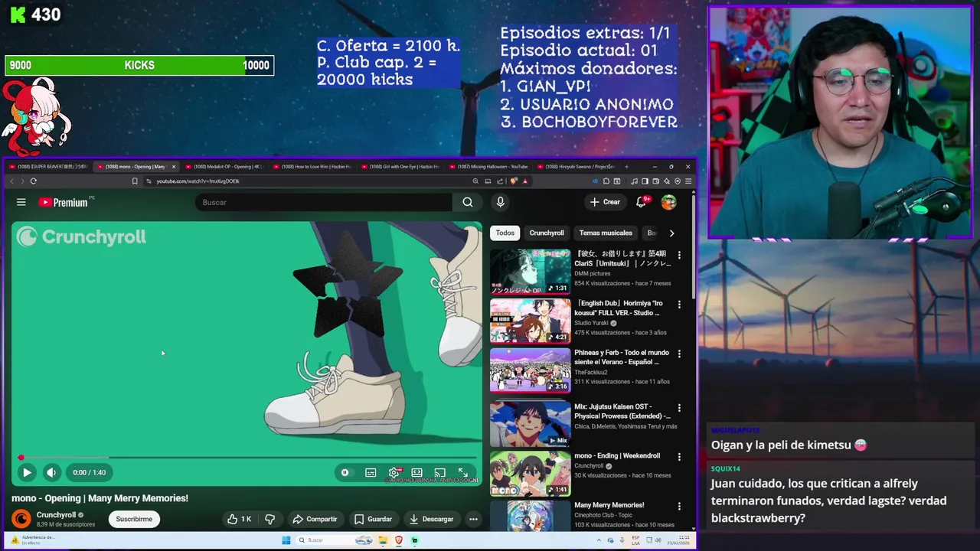The image size is (980, 551).
Task: Open the player settings gear
Action: pyautogui.click(x=394, y=473)
